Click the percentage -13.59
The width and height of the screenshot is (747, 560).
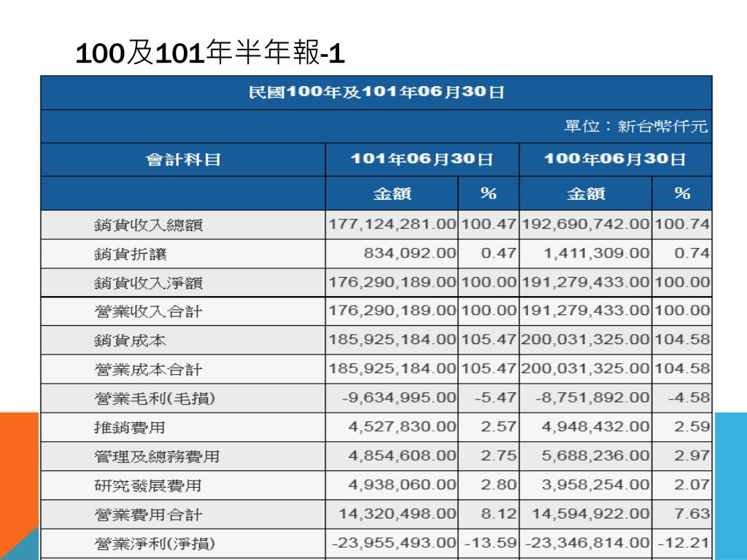click(491, 542)
